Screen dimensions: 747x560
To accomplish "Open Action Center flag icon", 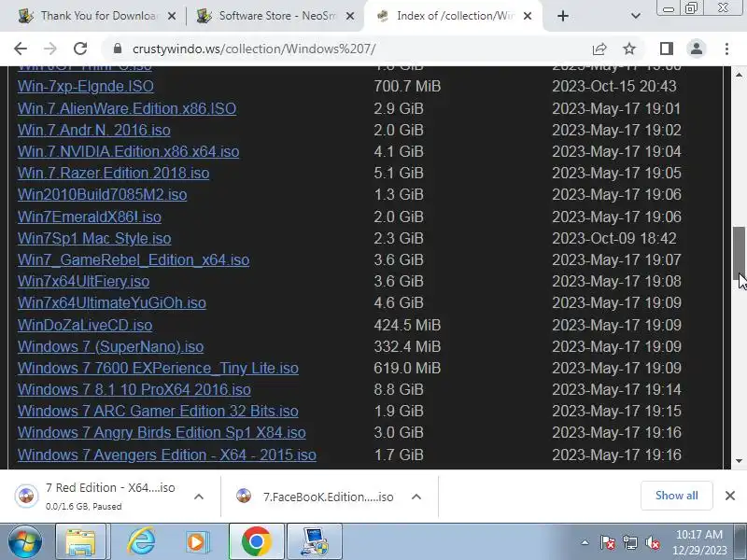I will click(x=608, y=542).
